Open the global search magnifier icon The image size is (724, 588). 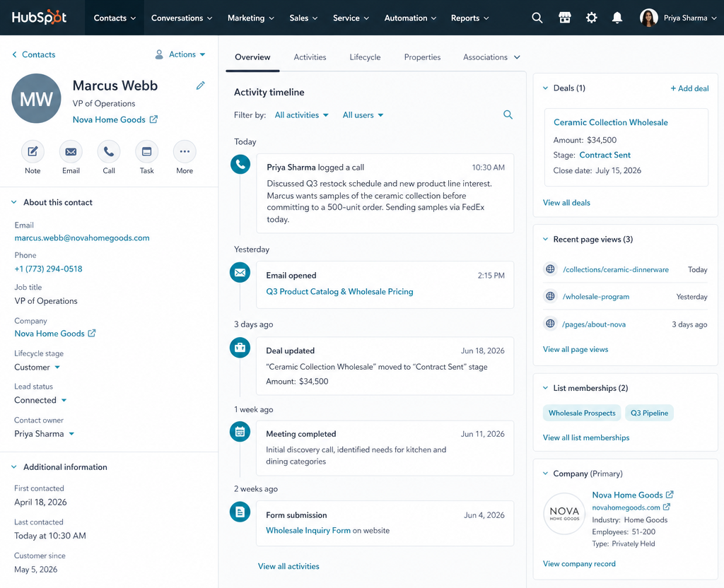coord(537,18)
